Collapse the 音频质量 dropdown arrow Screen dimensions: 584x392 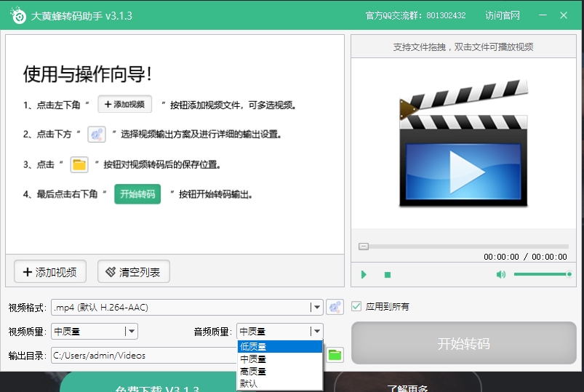[316, 332]
